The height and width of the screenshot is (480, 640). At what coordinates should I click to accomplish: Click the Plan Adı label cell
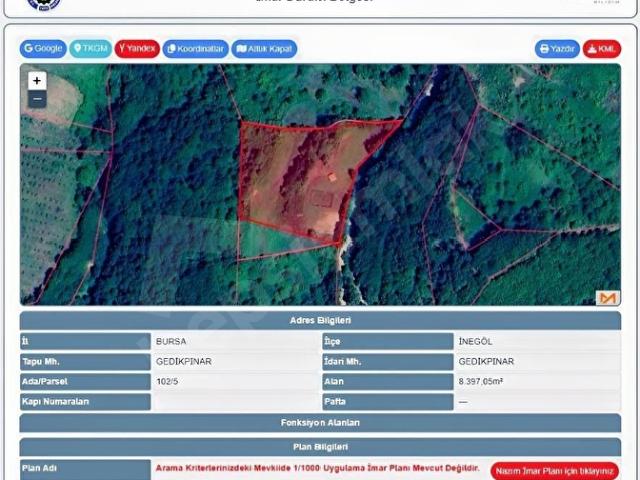(85, 469)
